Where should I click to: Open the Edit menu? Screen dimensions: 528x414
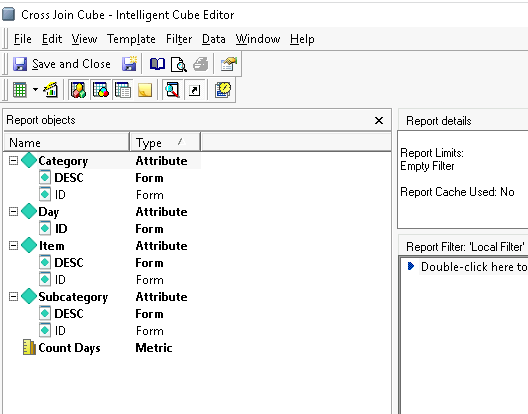point(52,39)
